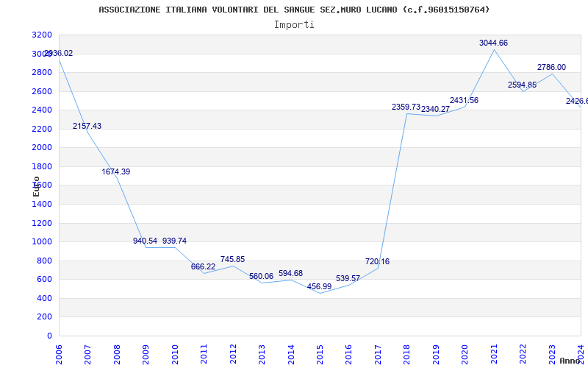Pick the 456.99 data label
Viewport: 588px width, 368px height.
pos(320,286)
